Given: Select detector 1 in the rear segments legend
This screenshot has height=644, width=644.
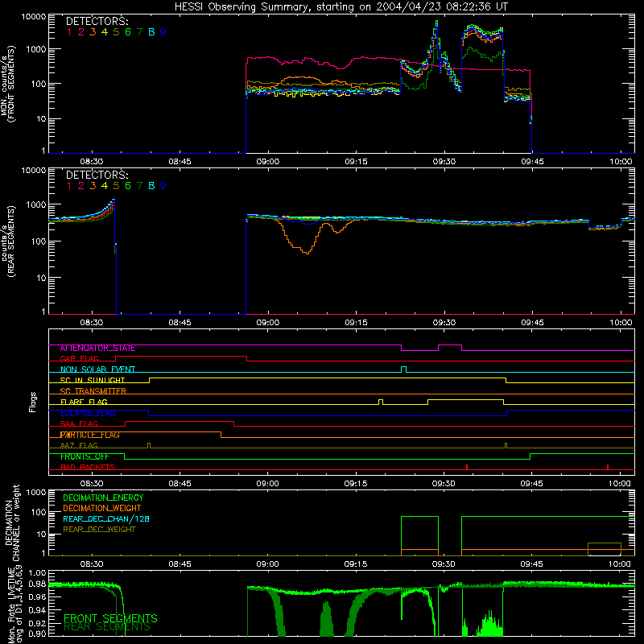Looking at the screenshot, I should [69, 186].
